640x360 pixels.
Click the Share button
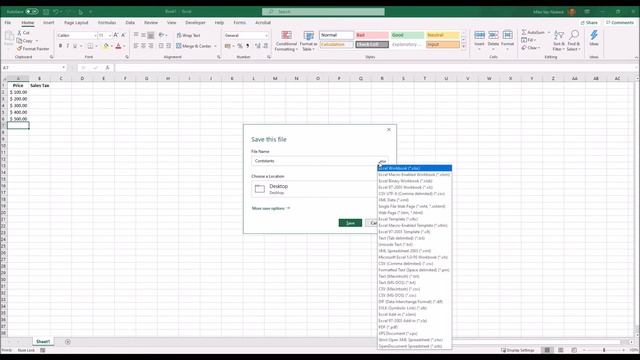click(589, 23)
